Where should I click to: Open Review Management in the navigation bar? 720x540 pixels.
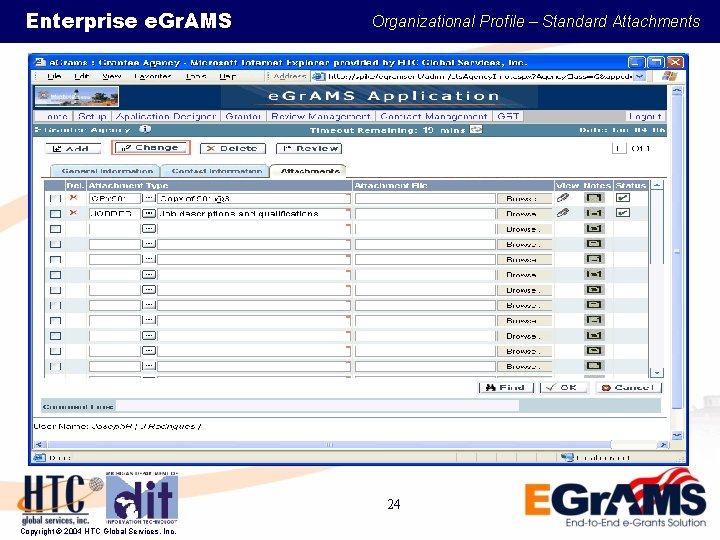pos(321,116)
